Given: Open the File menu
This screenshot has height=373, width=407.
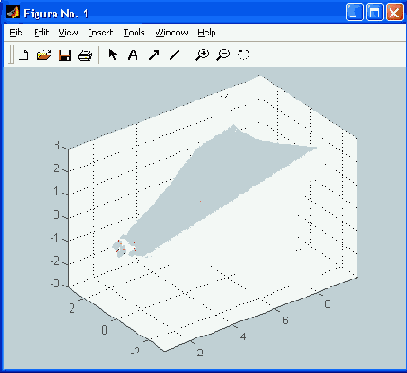Looking at the screenshot, I should click(x=16, y=33).
